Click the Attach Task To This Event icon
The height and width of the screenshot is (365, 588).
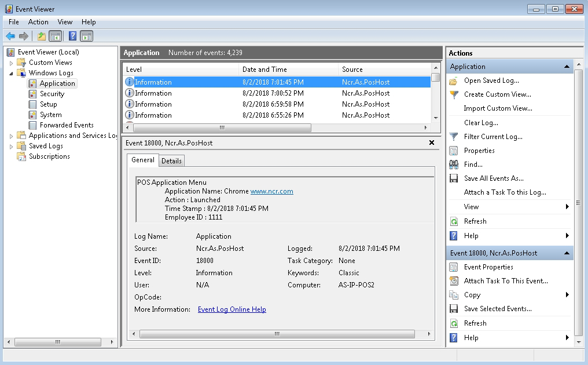(x=454, y=281)
